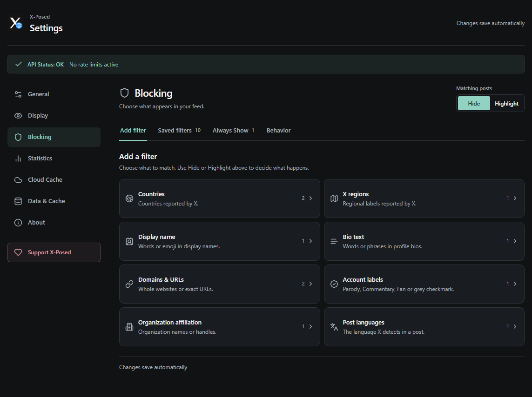This screenshot has width=532, height=397.
Task: Click the 'Settings' page title
Action: (46, 28)
